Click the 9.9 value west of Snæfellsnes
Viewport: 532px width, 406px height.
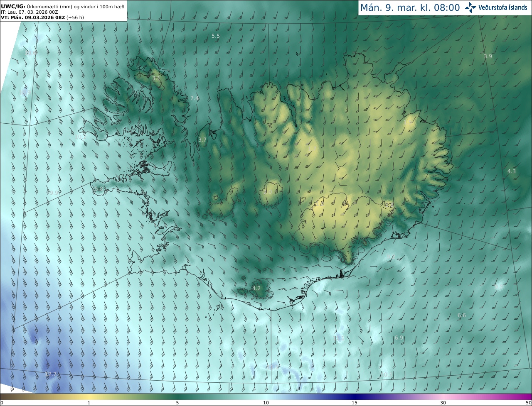click(x=54, y=193)
